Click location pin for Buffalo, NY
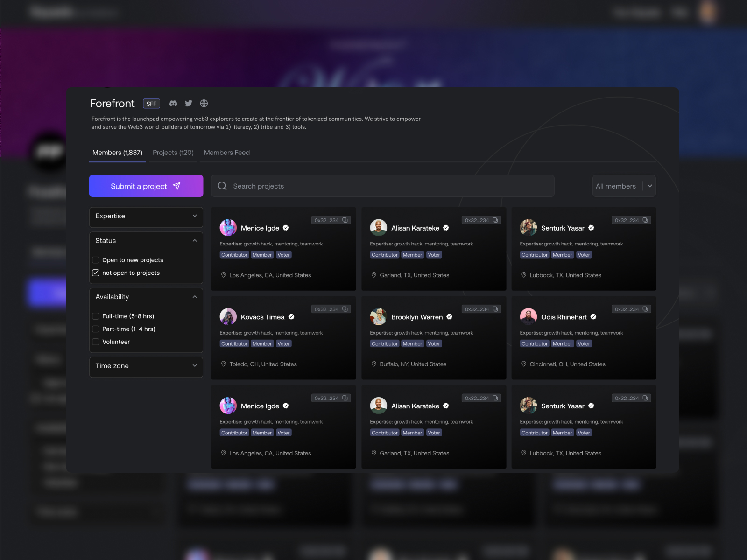The image size is (747, 560). click(x=374, y=364)
